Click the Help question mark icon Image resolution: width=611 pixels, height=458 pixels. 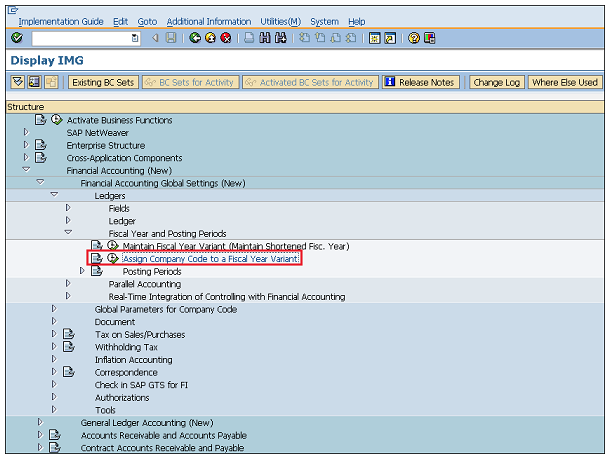(x=413, y=38)
